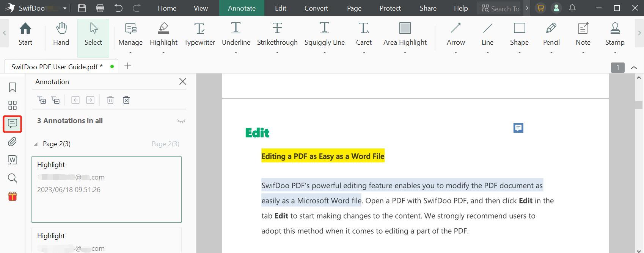644x253 pixels.
Task: Switch to the Protect tab
Action: (x=390, y=8)
